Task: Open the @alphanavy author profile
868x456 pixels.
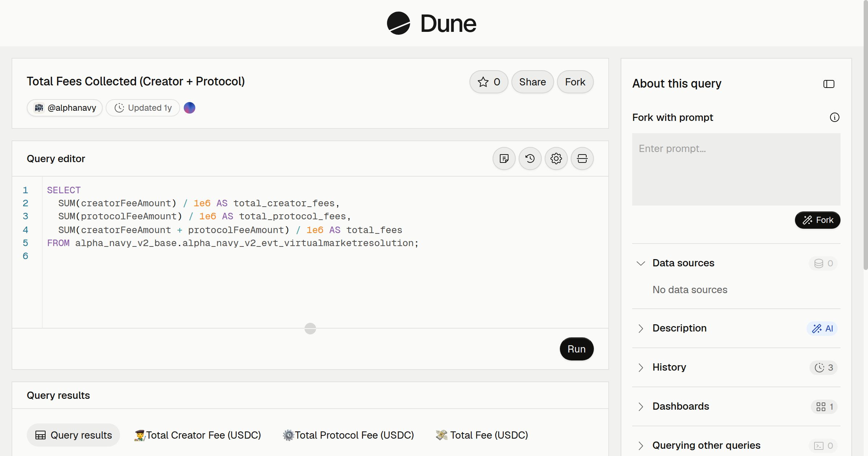Action: point(65,108)
